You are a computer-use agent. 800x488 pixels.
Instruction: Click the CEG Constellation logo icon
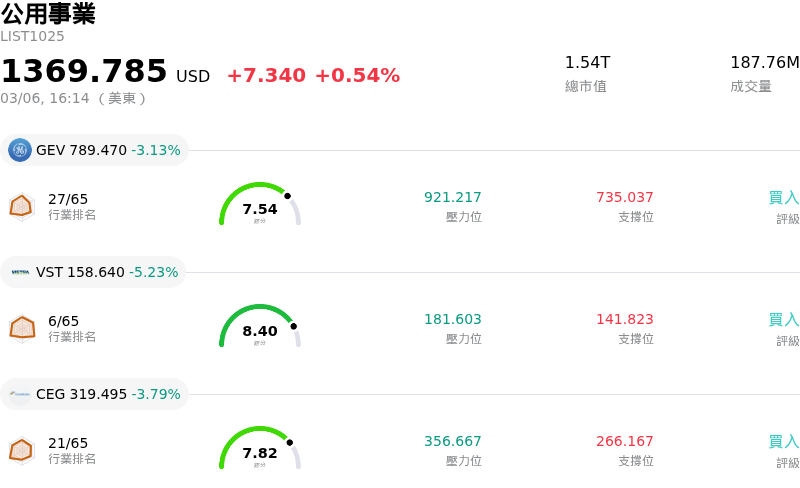click(20, 394)
